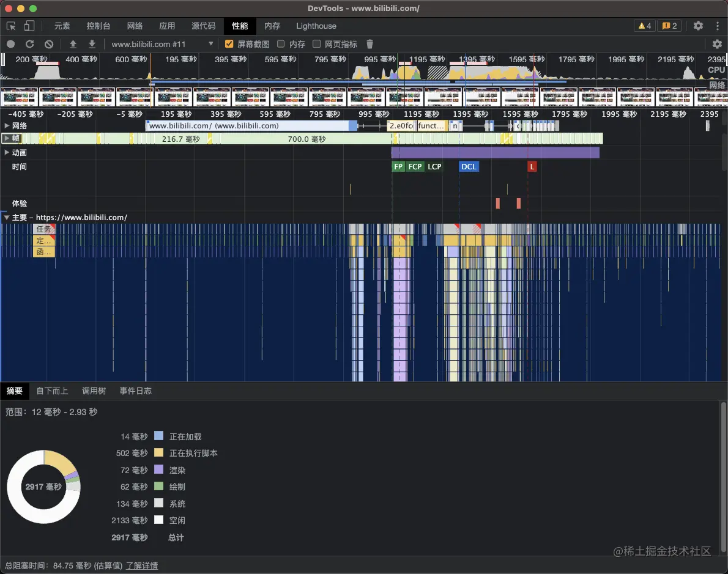
Task: Open the issues counter showing 2
Action: point(669,26)
